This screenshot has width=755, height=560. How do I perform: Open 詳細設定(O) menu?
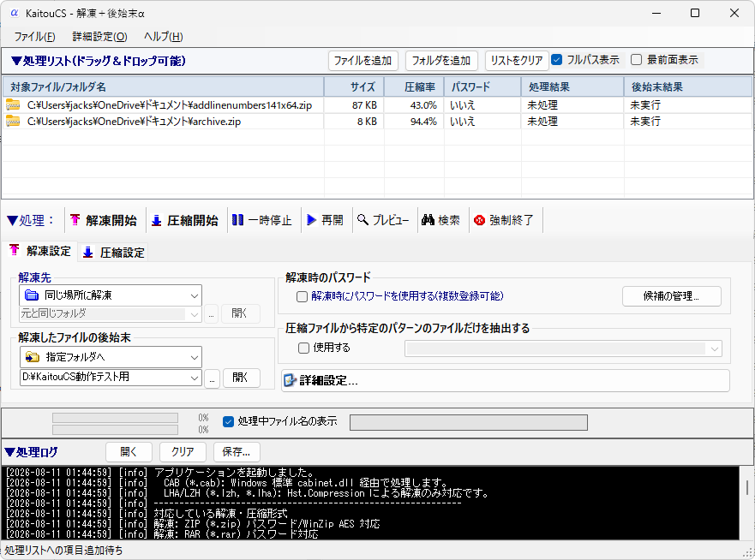(99, 37)
